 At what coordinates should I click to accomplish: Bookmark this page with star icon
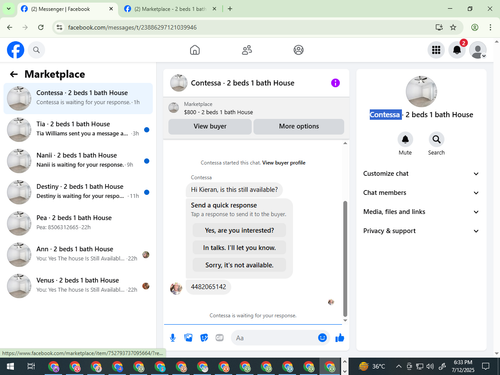(453, 27)
